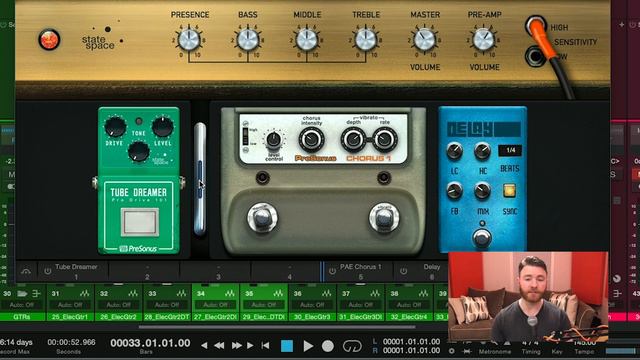The image size is (640, 360).
Task: Click the vibrato rate knob
Action: (x=385, y=140)
